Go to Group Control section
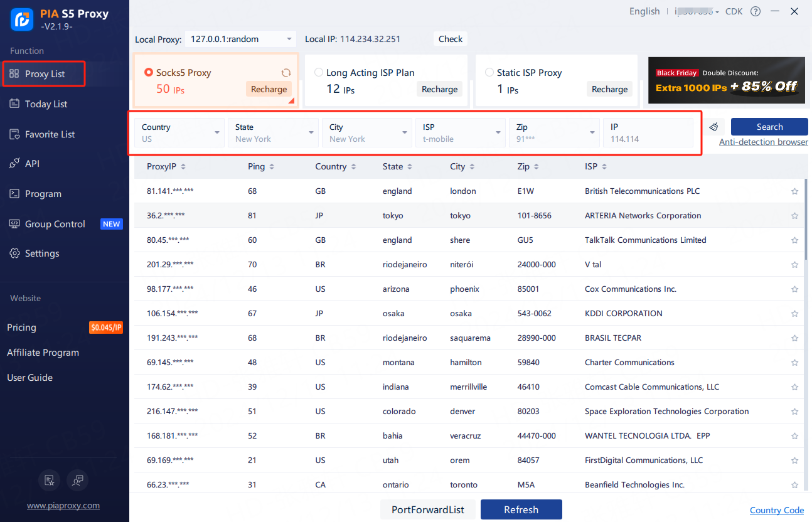This screenshot has height=522, width=812. coord(55,224)
